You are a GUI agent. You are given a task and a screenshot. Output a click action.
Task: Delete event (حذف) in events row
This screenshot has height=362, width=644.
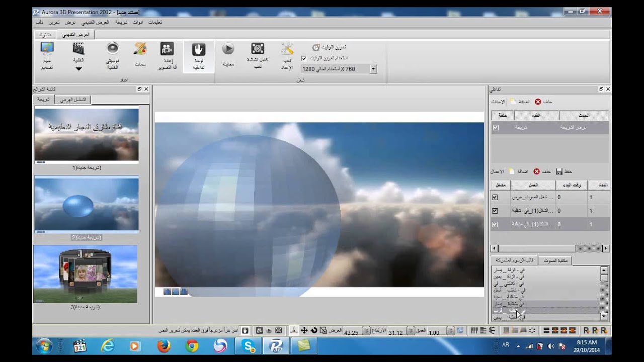point(543,102)
